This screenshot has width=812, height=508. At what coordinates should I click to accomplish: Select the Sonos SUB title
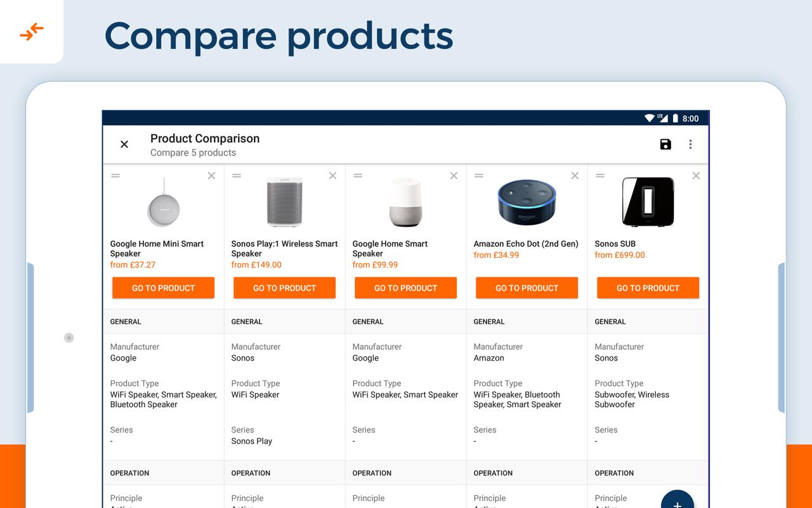[615, 244]
